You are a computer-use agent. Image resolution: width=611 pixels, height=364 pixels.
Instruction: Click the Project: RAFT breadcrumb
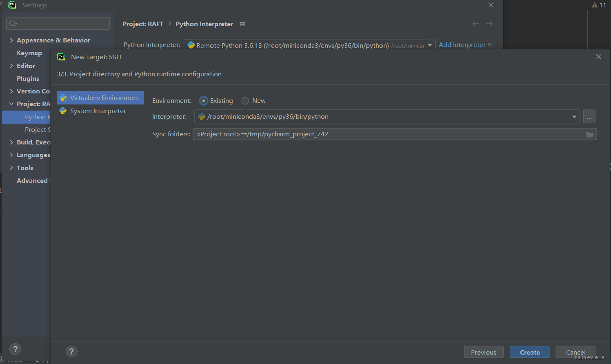(143, 24)
